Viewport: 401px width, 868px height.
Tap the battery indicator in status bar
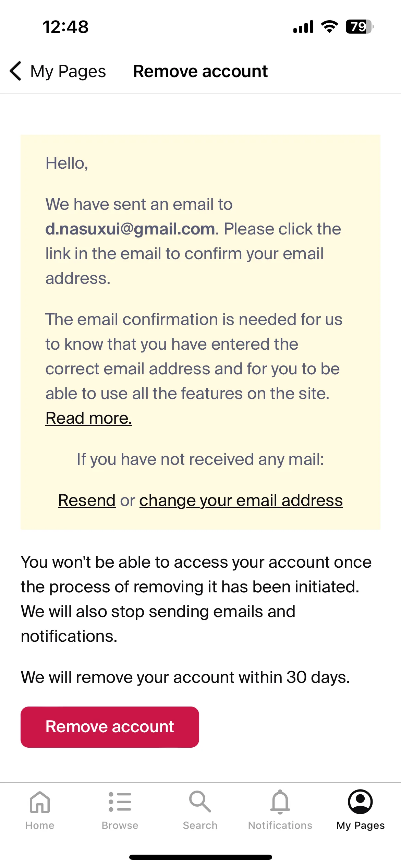[x=360, y=26]
